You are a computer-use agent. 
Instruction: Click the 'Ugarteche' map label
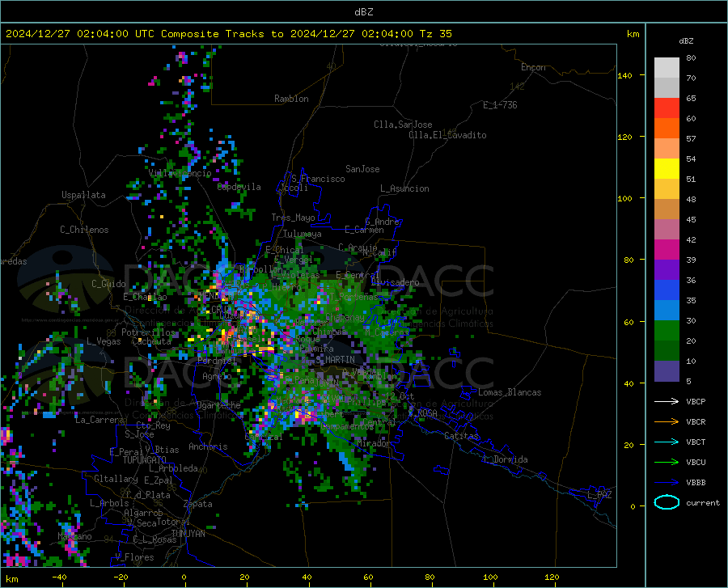coord(218,405)
